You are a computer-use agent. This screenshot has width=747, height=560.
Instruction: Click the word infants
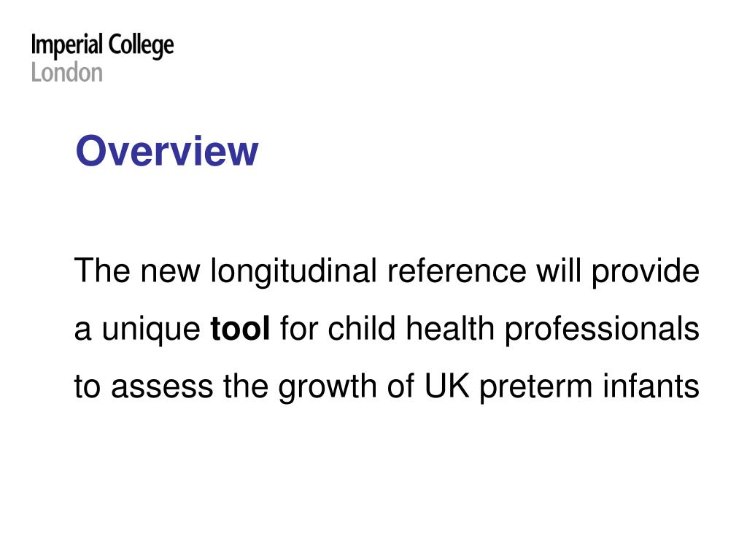pyautogui.click(x=651, y=386)
